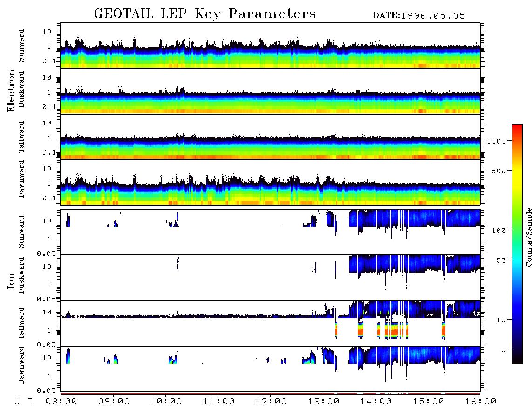
Task: Click the 12:00 time tick label
Action: 271,402
